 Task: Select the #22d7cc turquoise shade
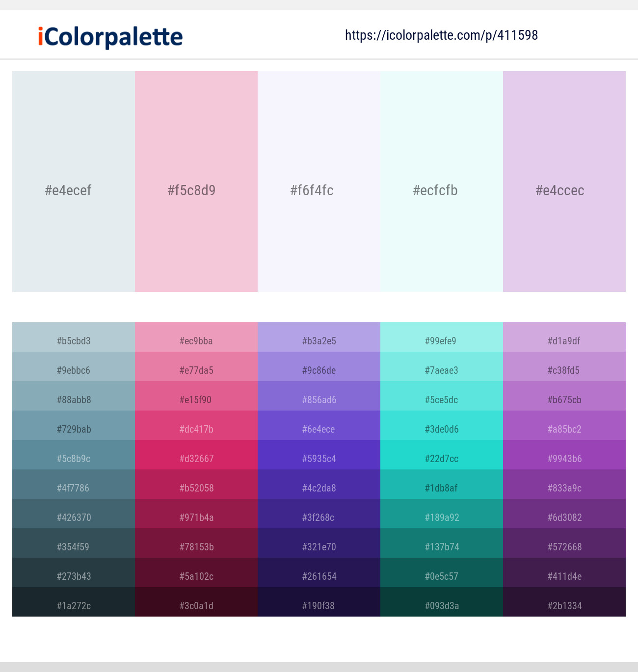pos(441,458)
